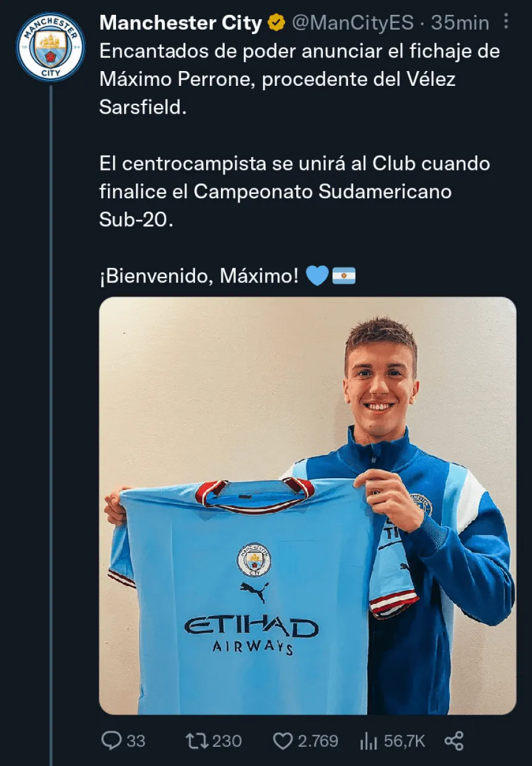Click the reply count of 33
The height and width of the screenshot is (766, 532).
pos(136,741)
